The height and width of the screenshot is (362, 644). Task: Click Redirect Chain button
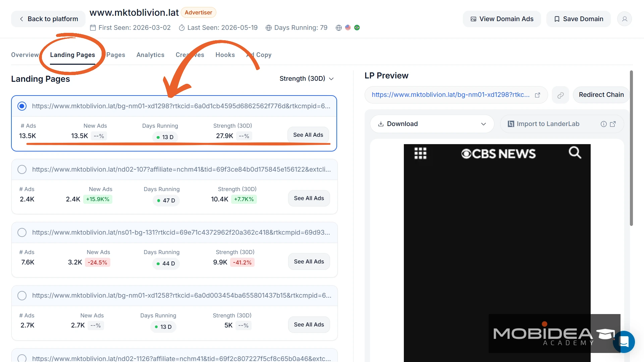601,95
